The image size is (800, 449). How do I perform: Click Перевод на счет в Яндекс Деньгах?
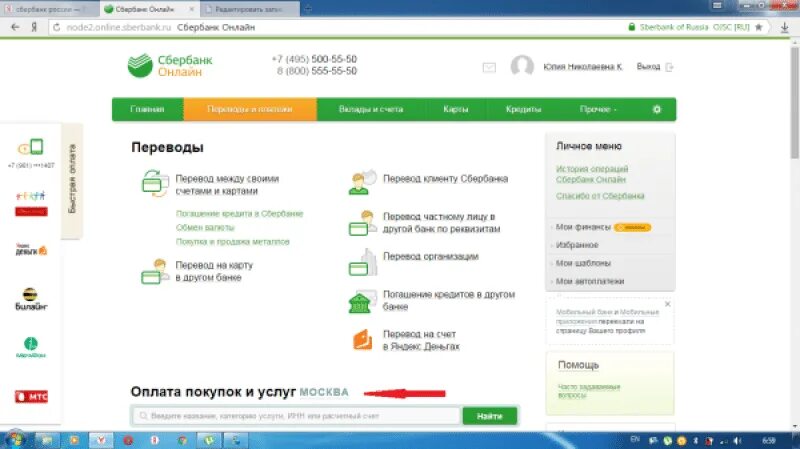421,340
